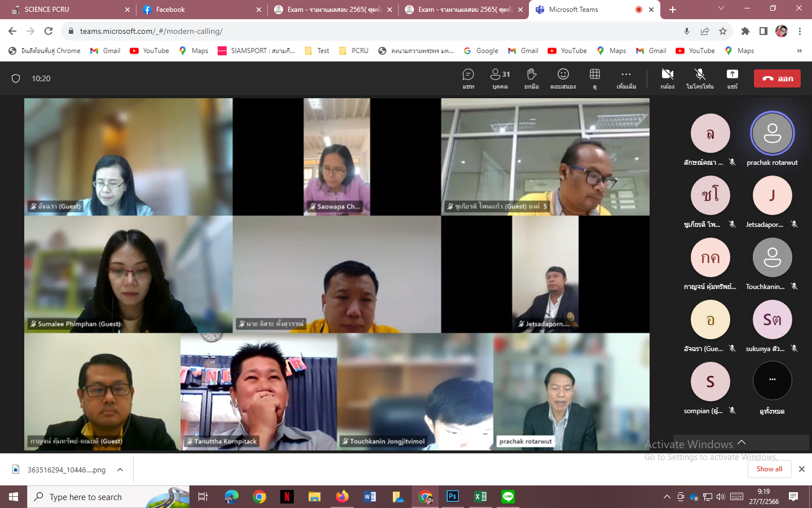Raise hand in the meeting

pyautogui.click(x=531, y=78)
